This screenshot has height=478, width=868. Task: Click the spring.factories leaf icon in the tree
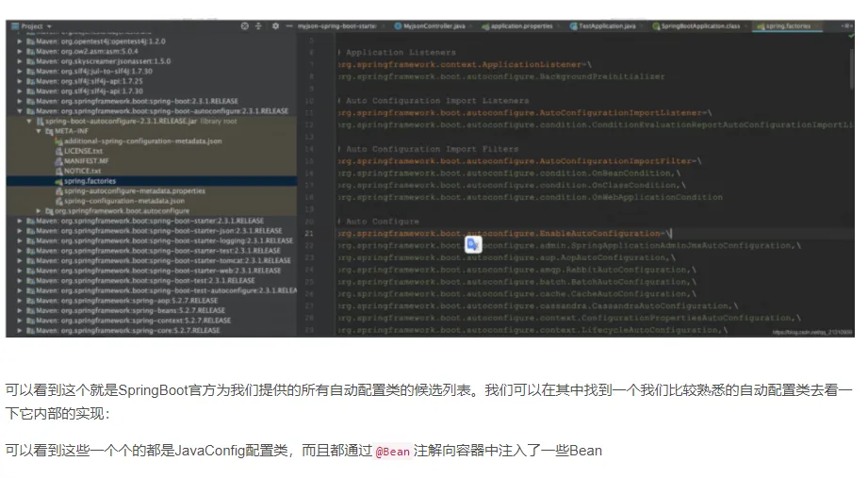(58, 181)
